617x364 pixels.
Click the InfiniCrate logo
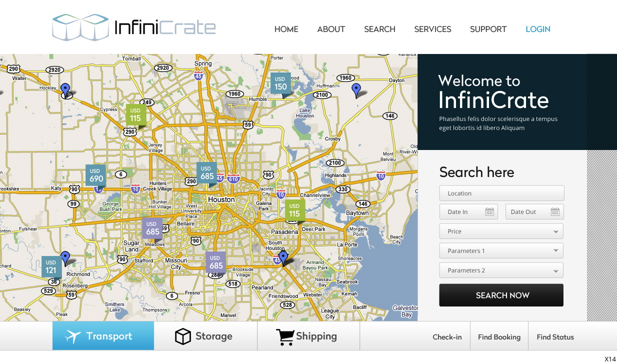134,27
